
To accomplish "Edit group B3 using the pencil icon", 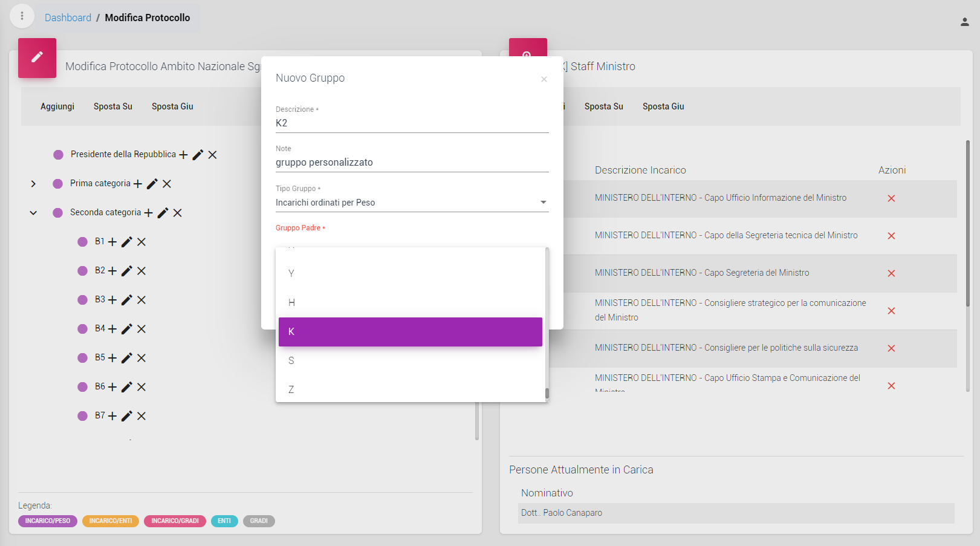I will 127,300.
